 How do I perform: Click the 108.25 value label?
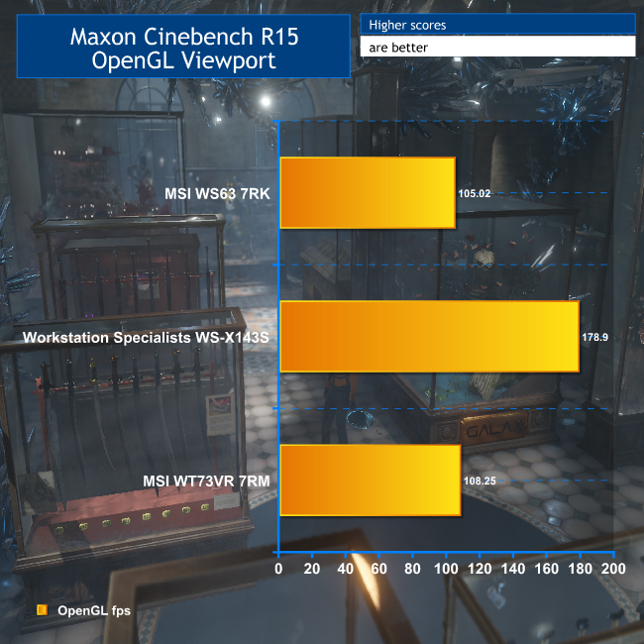(x=480, y=481)
